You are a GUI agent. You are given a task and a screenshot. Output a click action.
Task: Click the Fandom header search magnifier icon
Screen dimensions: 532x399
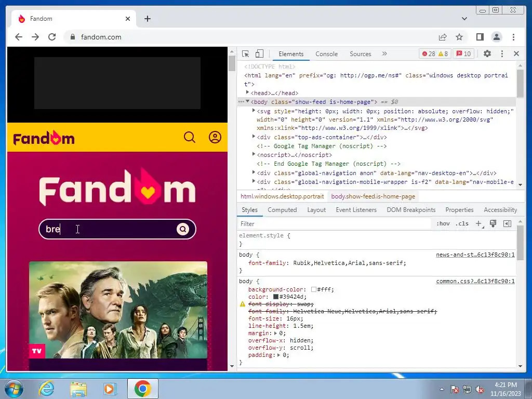click(x=190, y=137)
